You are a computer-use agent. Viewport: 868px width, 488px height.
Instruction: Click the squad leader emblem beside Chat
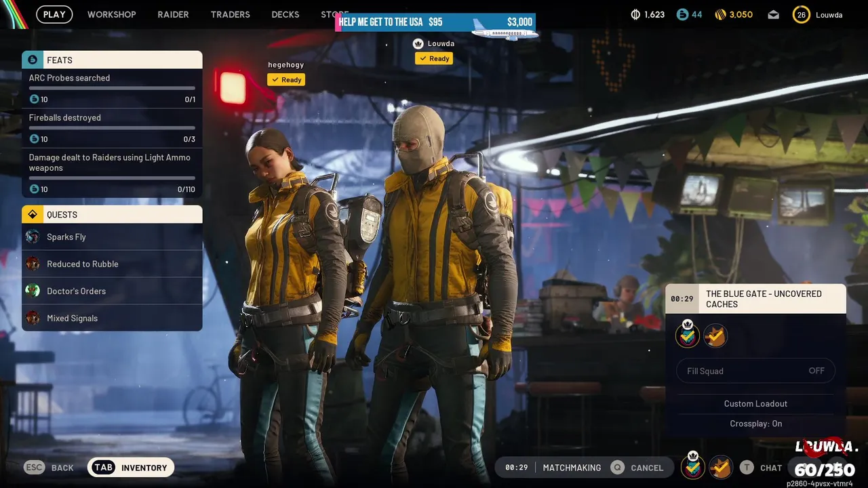(693, 466)
